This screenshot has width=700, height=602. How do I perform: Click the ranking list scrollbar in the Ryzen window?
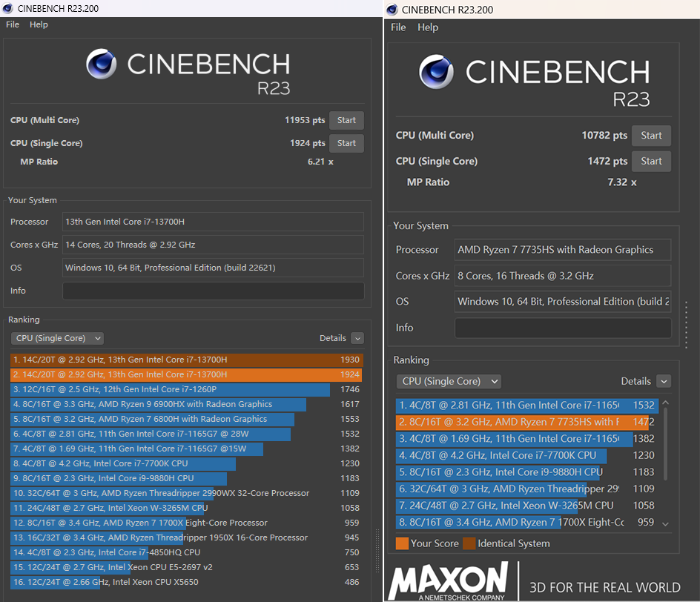pos(665,444)
